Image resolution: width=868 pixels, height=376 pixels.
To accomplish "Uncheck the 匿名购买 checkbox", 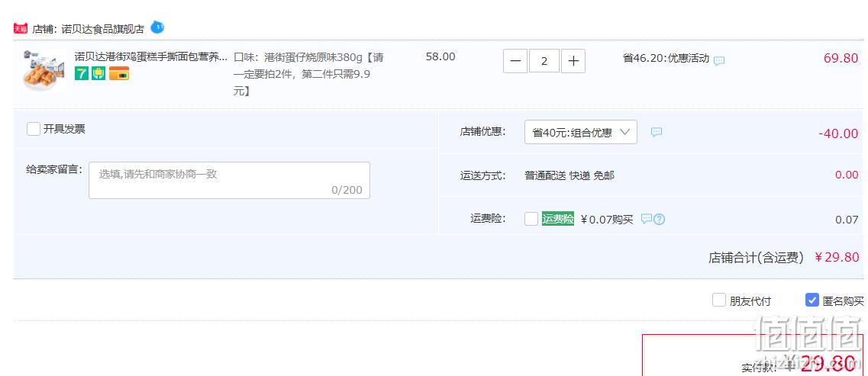I will click(812, 300).
